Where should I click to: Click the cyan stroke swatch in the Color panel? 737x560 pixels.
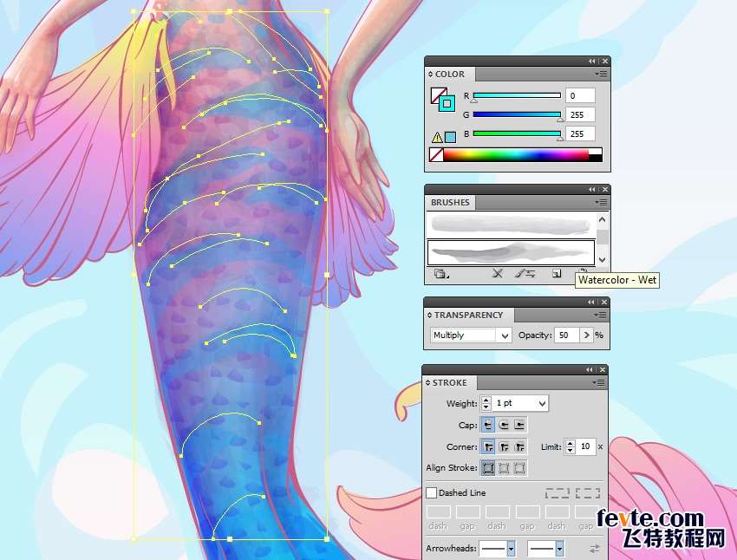(447, 103)
